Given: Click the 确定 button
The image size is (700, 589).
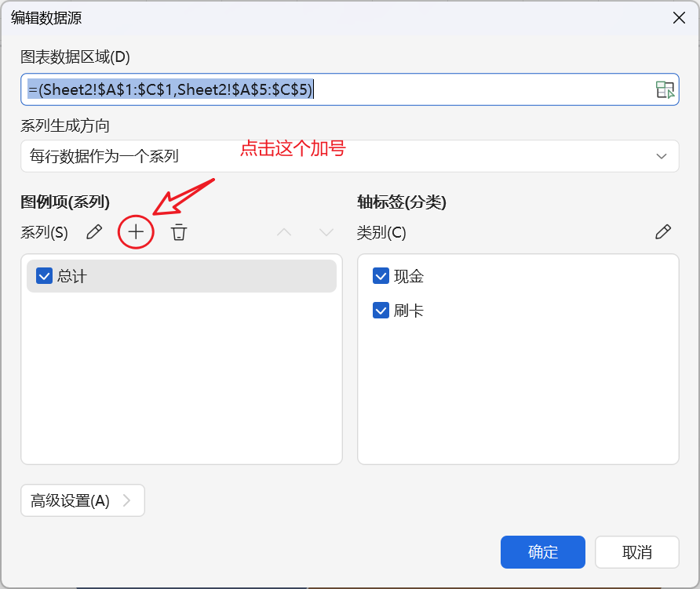Looking at the screenshot, I should pos(542,552).
